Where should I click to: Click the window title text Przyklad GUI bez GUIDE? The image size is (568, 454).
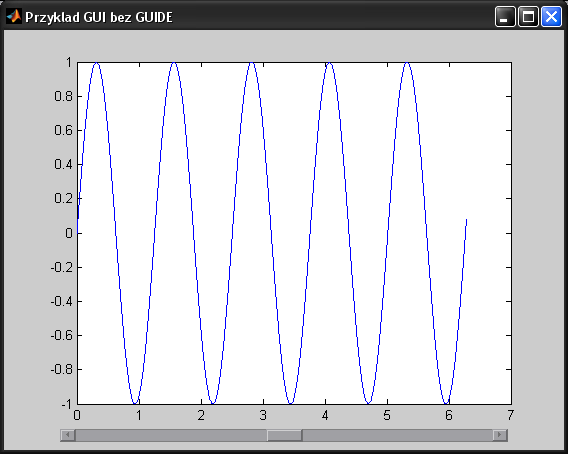pyautogui.click(x=99, y=17)
